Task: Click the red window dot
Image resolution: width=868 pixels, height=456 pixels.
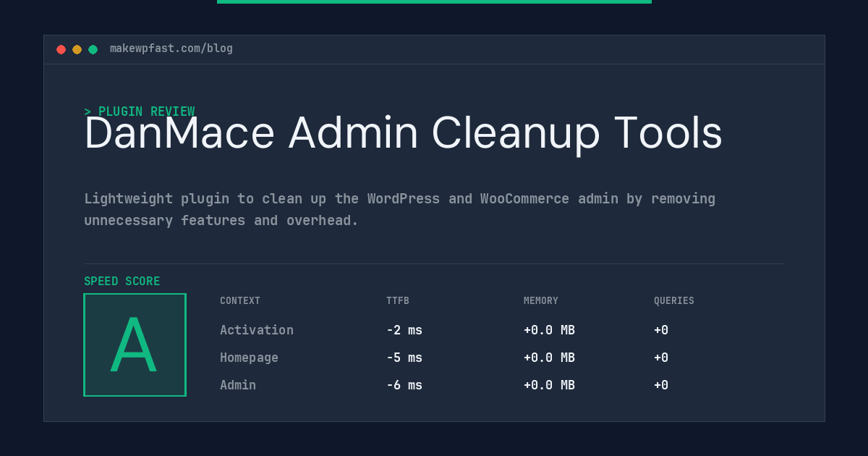Action: click(61, 49)
